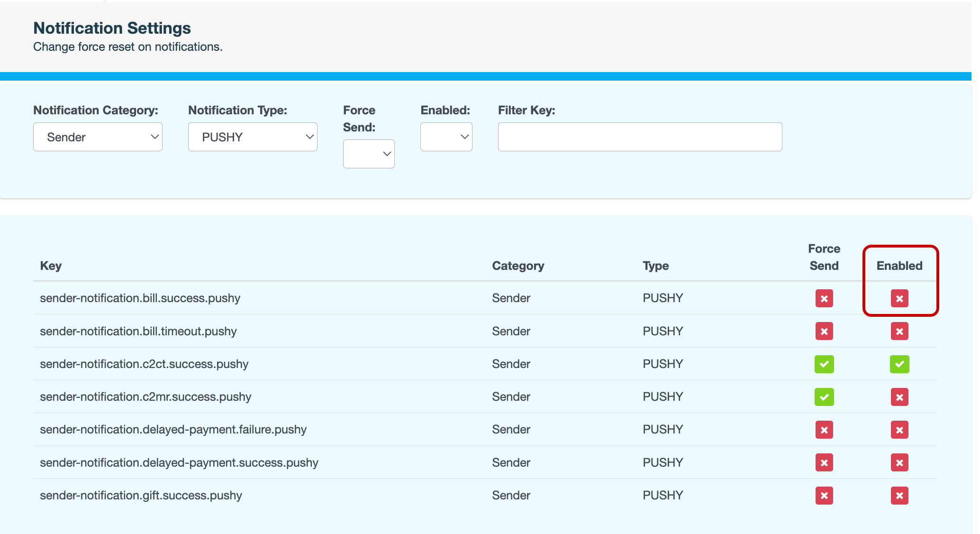Open the Notification Type dropdown
This screenshot has width=980, height=534.
(253, 137)
